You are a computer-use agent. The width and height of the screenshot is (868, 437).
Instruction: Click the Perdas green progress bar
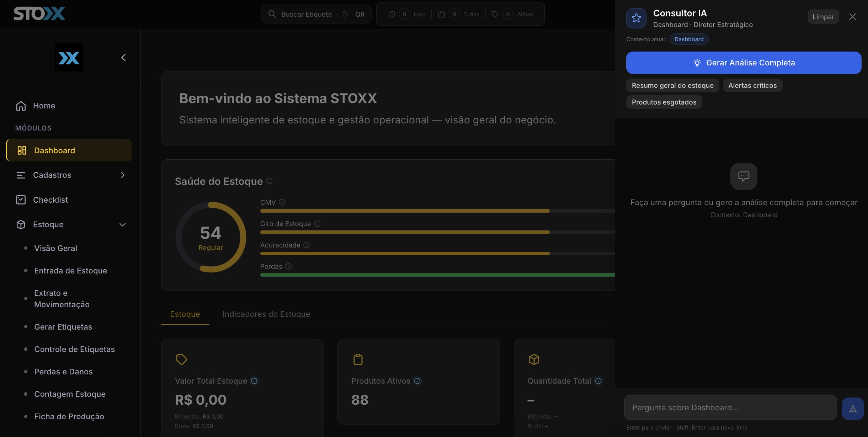coord(437,275)
